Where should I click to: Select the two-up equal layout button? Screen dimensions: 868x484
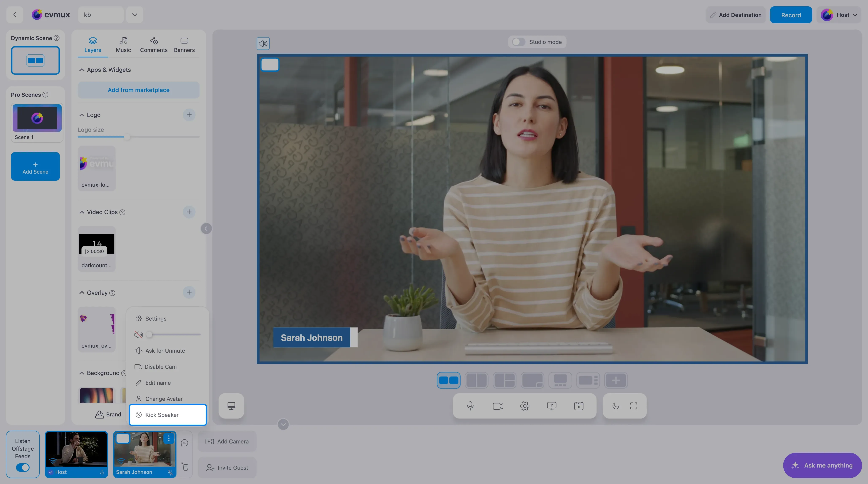click(449, 380)
